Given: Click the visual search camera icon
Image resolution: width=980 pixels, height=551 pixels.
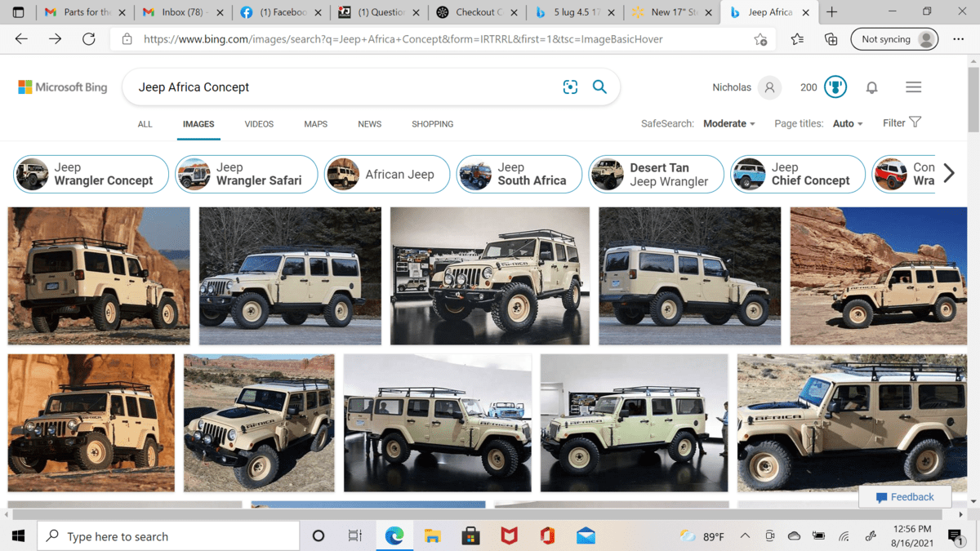Looking at the screenshot, I should tap(570, 87).
